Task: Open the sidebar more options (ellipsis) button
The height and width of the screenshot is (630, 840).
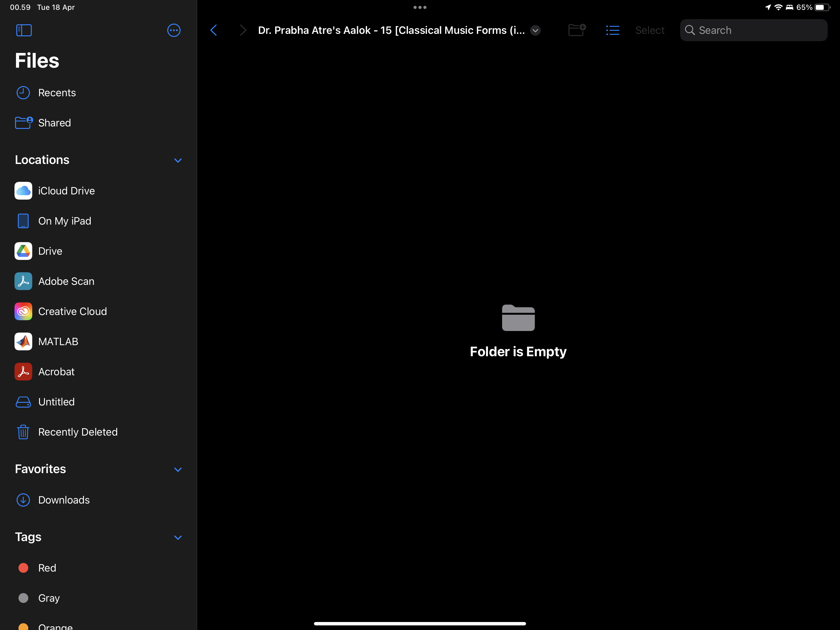Action: (x=173, y=30)
